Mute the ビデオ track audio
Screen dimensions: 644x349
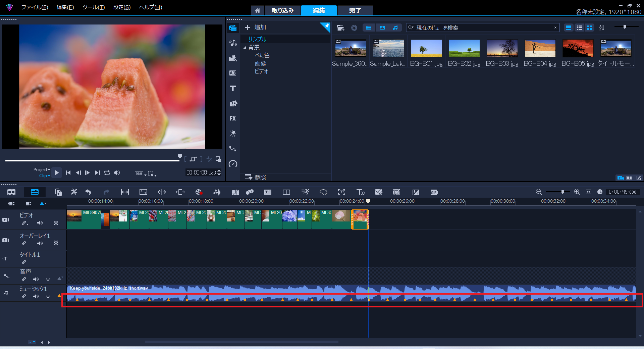tap(40, 223)
